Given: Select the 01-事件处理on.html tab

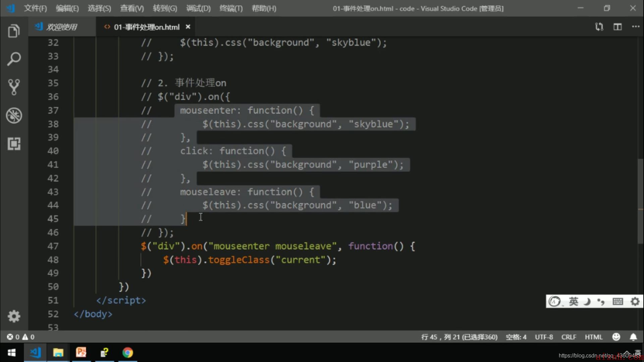Looking at the screenshot, I should coord(147,27).
